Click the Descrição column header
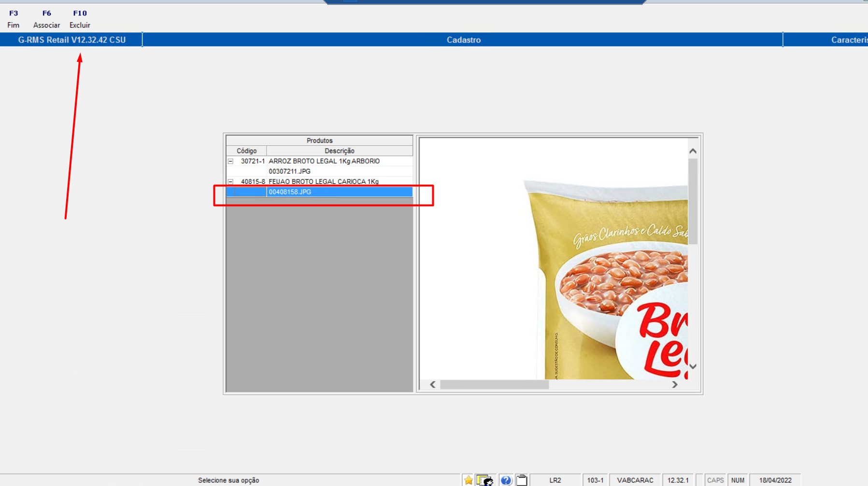The image size is (868, 486). click(x=340, y=151)
